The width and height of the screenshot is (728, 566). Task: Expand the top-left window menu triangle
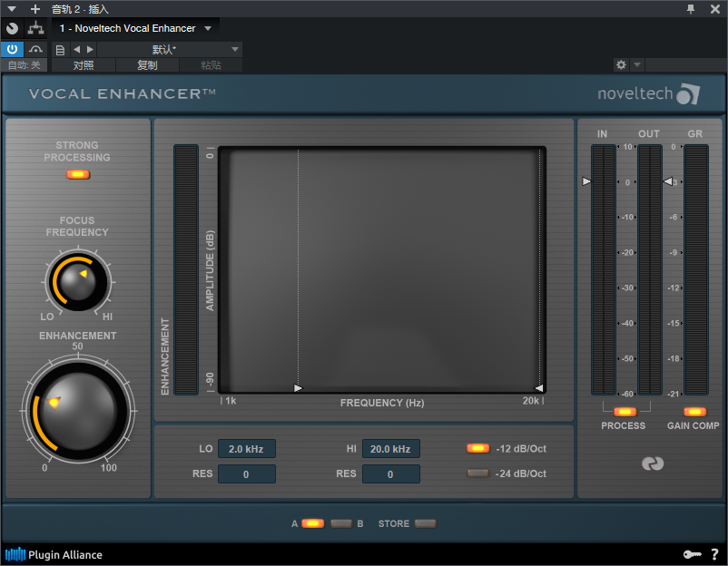[x=12, y=9]
